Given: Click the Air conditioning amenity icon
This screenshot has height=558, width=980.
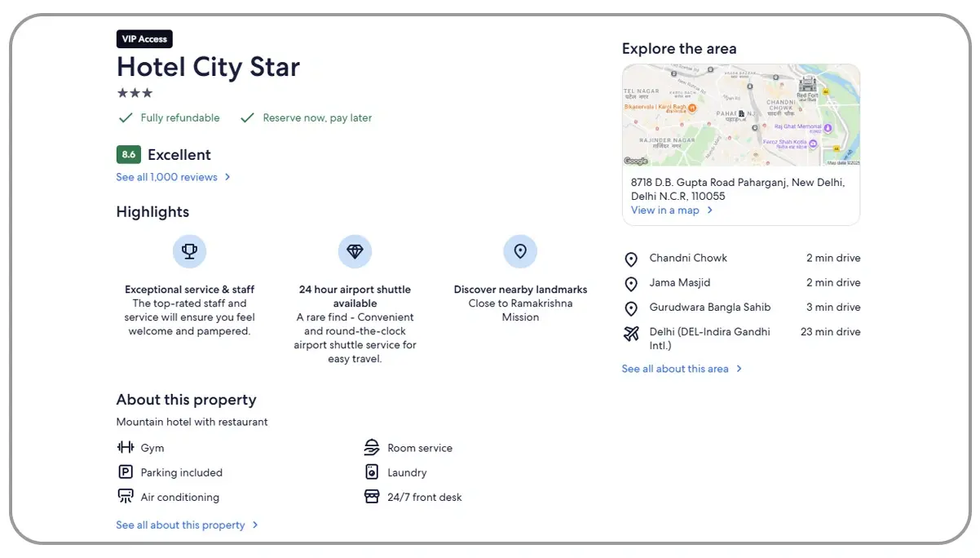Looking at the screenshot, I should click(126, 497).
